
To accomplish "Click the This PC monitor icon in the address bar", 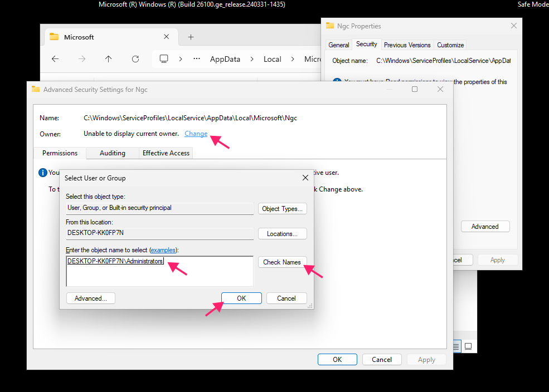I will pyautogui.click(x=164, y=59).
